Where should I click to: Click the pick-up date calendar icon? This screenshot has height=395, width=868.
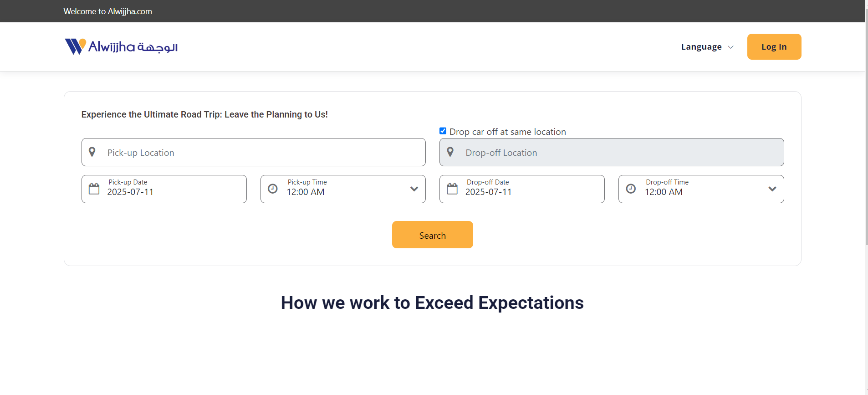[x=94, y=189]
